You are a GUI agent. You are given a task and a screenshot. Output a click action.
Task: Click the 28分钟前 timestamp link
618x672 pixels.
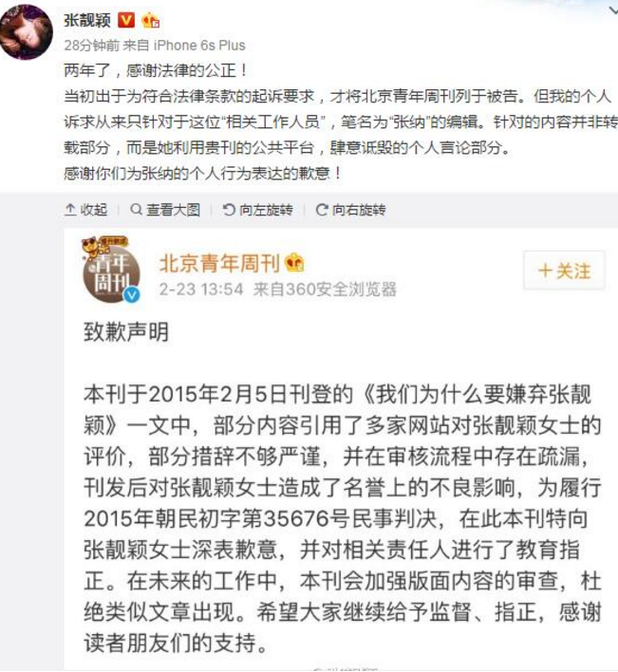pyautogui.click(x=92, y=45)
